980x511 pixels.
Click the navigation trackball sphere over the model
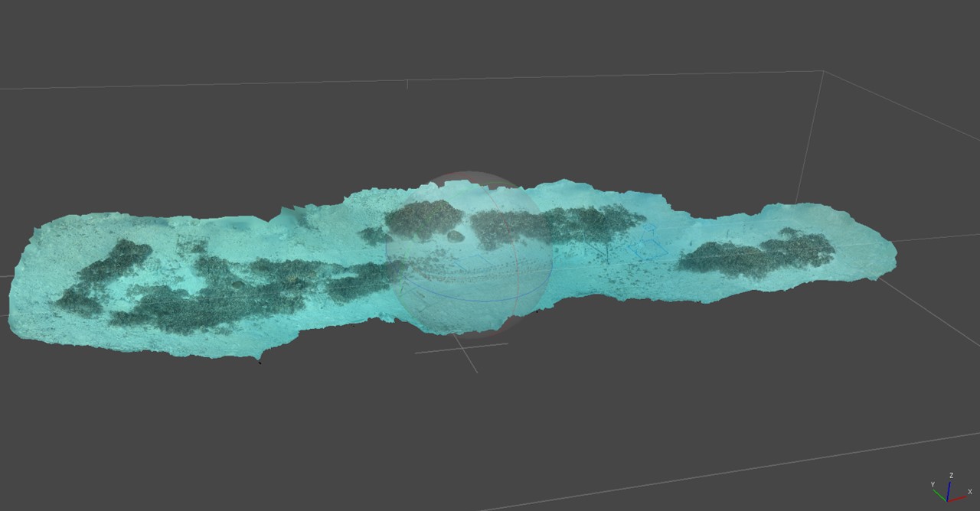click(468, 253)
